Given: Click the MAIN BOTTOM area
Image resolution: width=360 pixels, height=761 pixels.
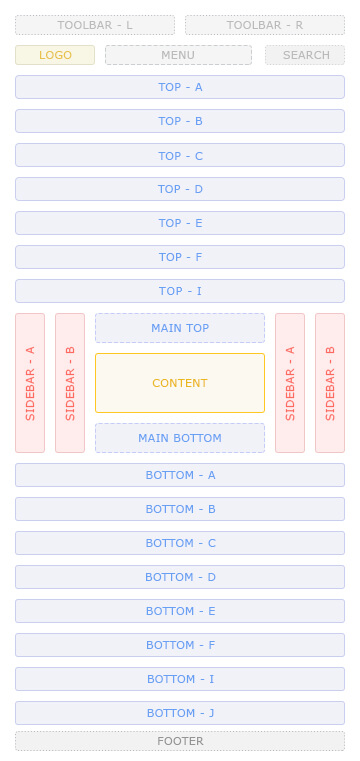Looking at the screenshot, I should point(180,438).
